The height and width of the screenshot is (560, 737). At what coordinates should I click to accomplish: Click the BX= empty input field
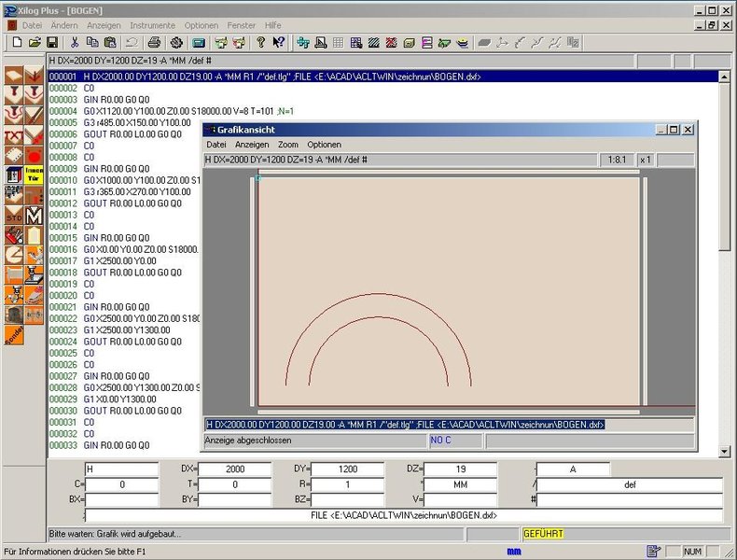pos(121,499)
